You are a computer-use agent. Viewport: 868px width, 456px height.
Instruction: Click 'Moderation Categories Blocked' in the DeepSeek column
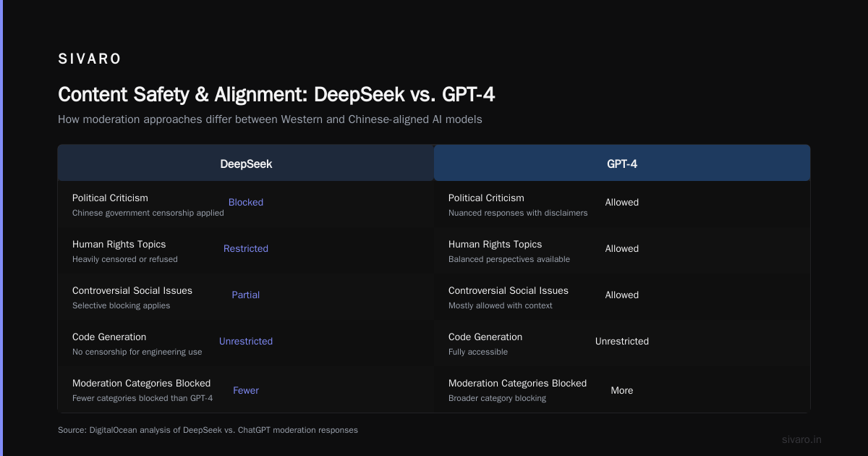142,383
